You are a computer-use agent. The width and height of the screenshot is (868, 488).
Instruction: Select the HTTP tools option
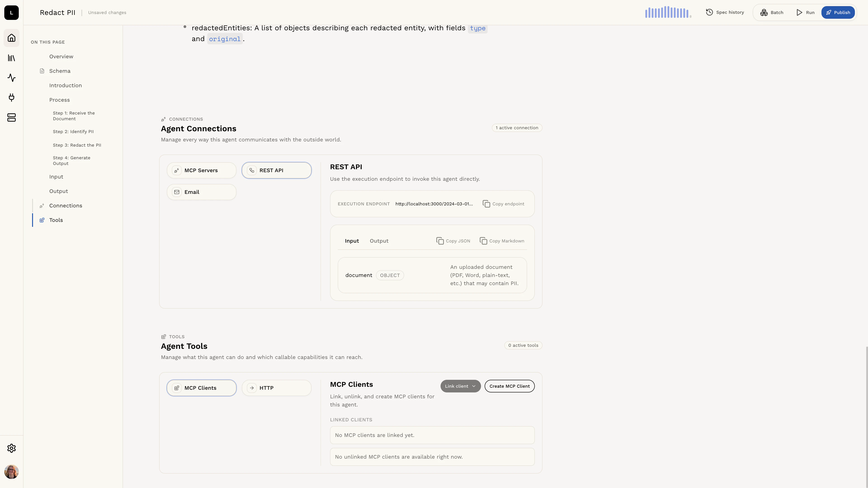(x=276, y=388)
